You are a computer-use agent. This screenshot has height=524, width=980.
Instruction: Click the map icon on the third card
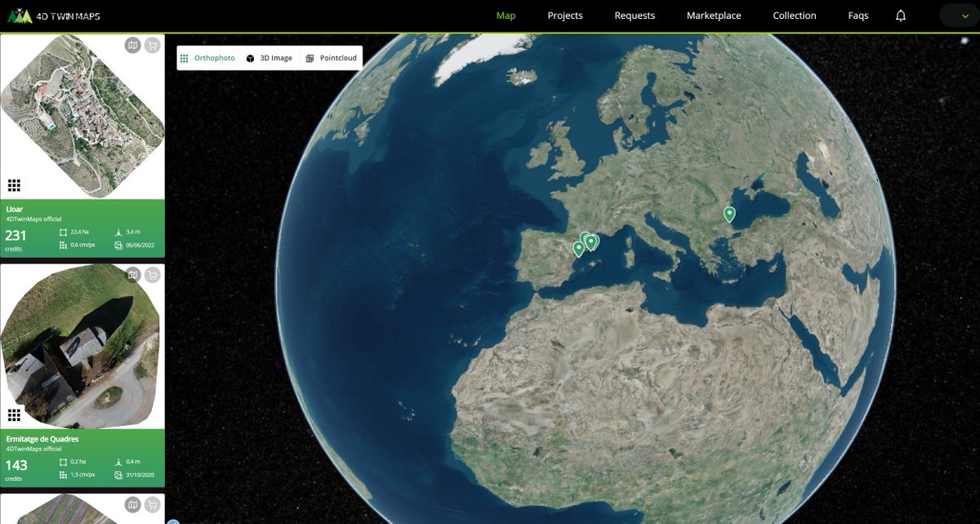point(133,505)
